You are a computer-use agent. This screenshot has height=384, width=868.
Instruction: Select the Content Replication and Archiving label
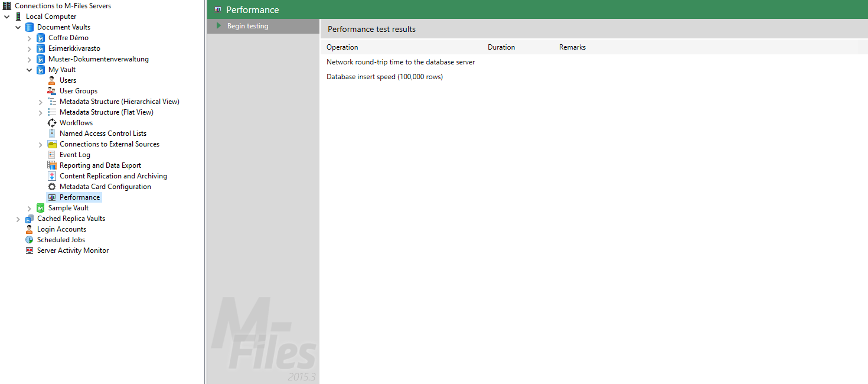(x=113, y=176)
